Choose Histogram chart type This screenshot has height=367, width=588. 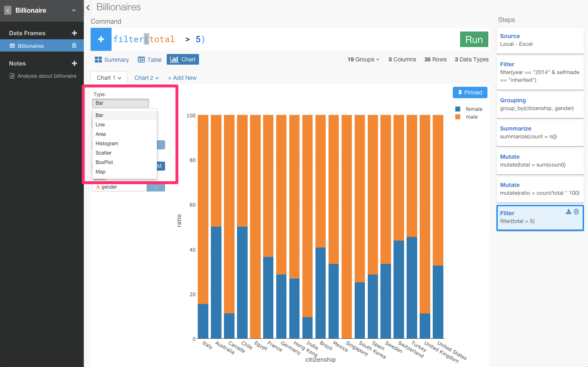point(125,144)
